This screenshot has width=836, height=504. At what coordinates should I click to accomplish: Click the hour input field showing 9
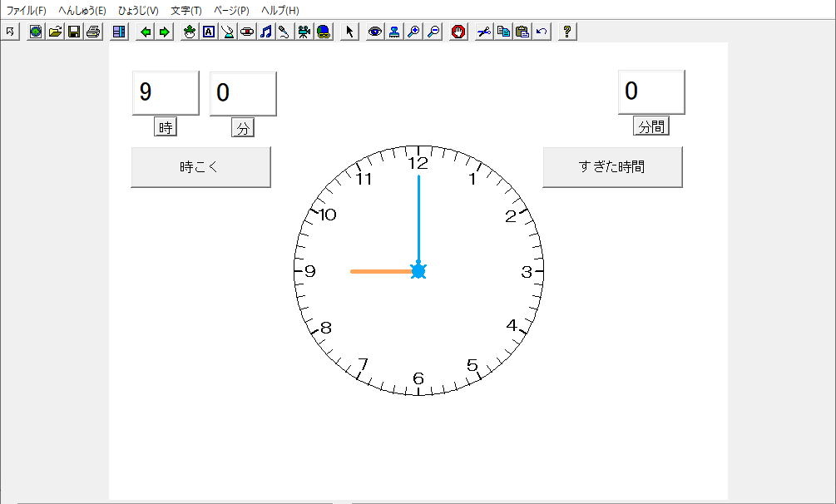pos(166,92)
